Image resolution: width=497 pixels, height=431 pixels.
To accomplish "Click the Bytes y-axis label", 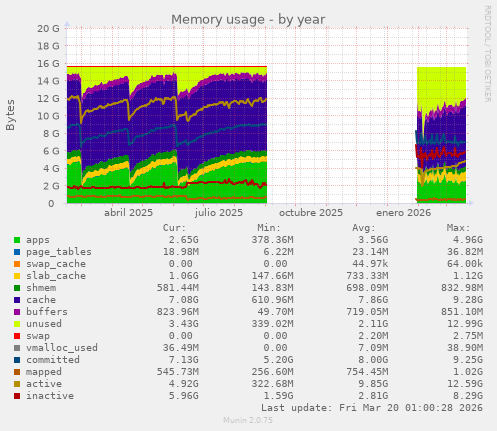I will (10, 115).
